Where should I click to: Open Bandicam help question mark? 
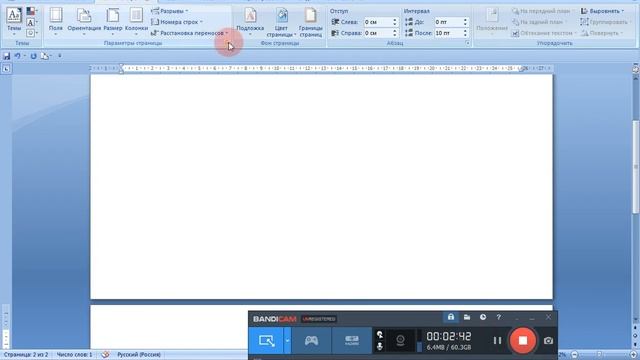[498, 317]
